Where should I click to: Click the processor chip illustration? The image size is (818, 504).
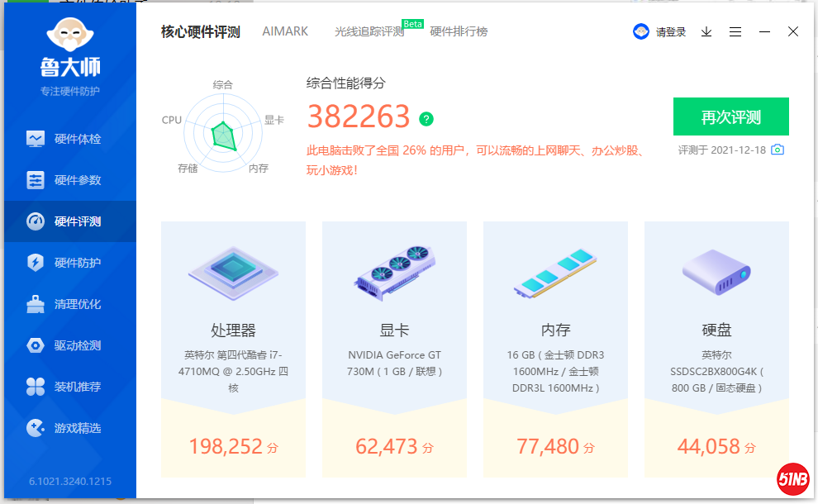tap(233, 273)
